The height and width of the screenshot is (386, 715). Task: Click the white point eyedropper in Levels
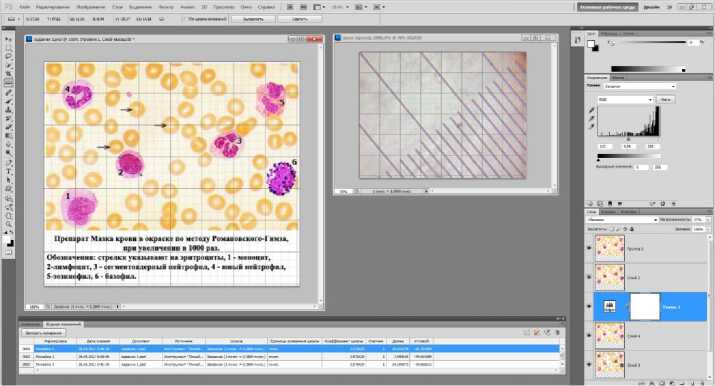click(591, 126)
